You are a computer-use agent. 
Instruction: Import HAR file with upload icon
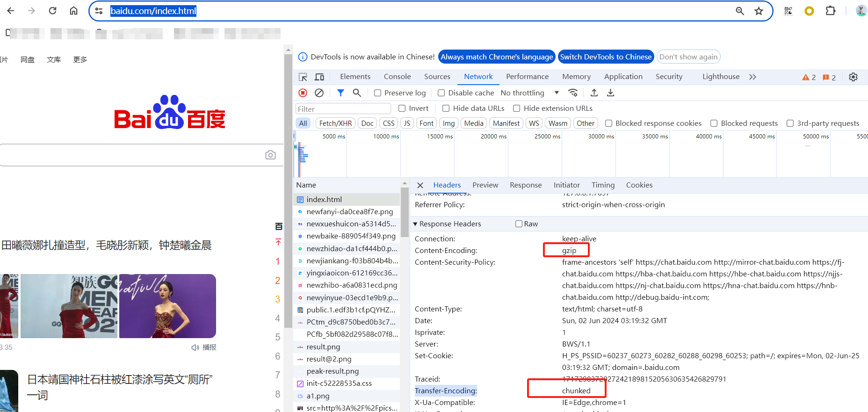coord(594,93)
